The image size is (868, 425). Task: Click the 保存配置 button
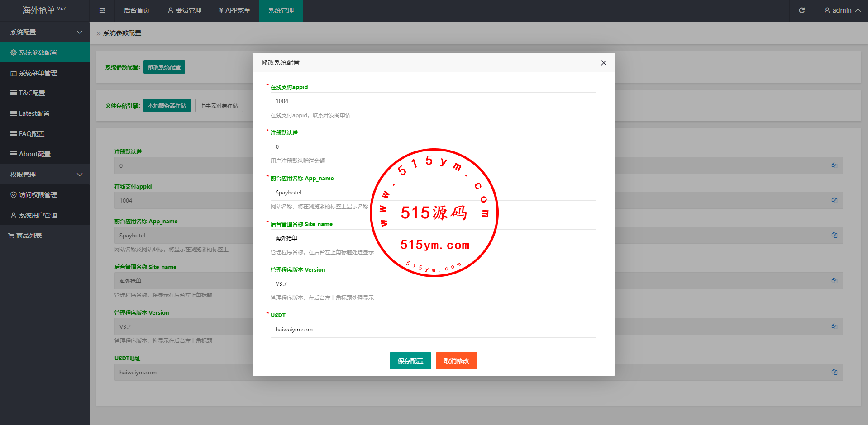pyautogui.click(x=410, y=361)
